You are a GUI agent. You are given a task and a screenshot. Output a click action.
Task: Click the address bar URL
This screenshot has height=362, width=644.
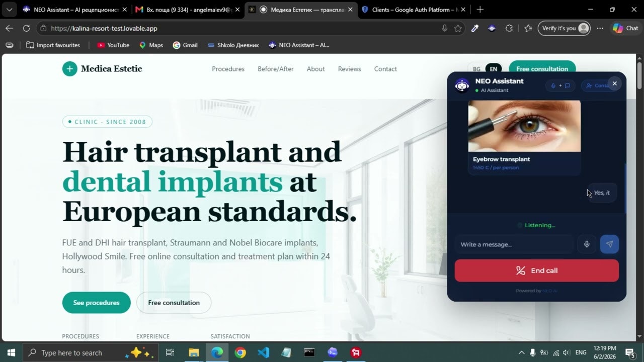tap(104, 28)
